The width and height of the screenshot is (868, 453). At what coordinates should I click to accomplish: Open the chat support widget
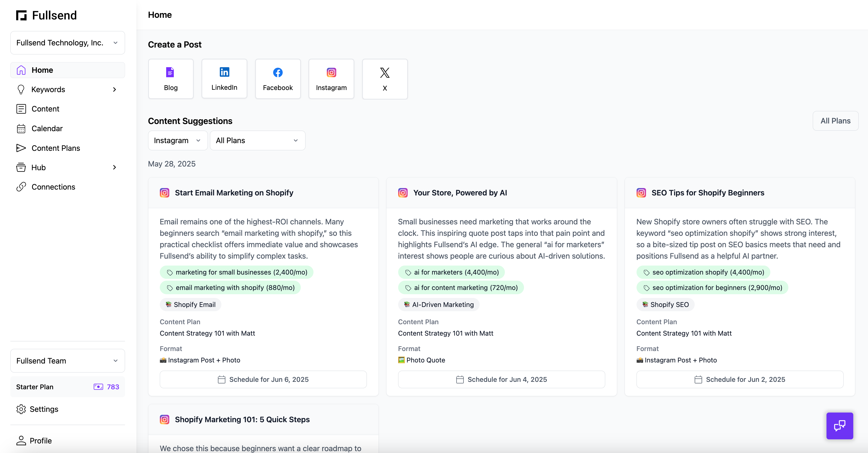tap(839, 426)
